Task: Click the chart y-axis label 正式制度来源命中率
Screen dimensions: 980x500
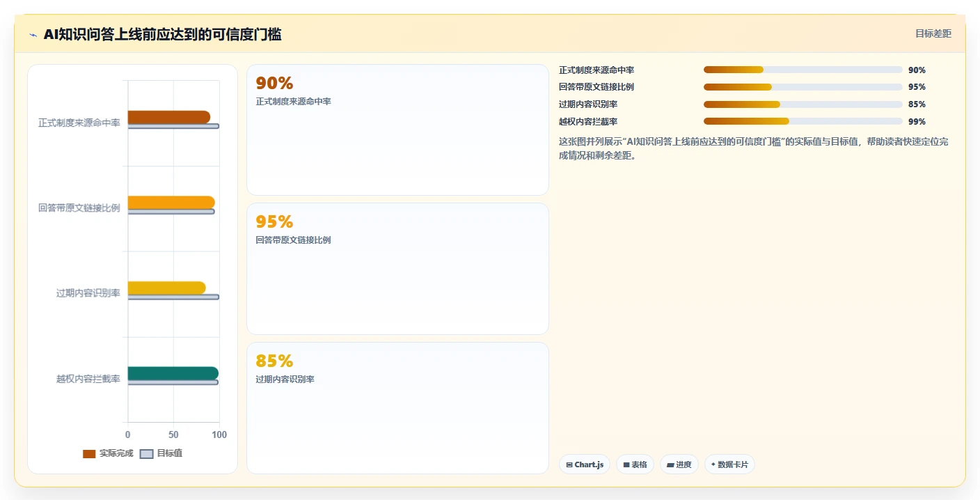Action: [79, 123]
